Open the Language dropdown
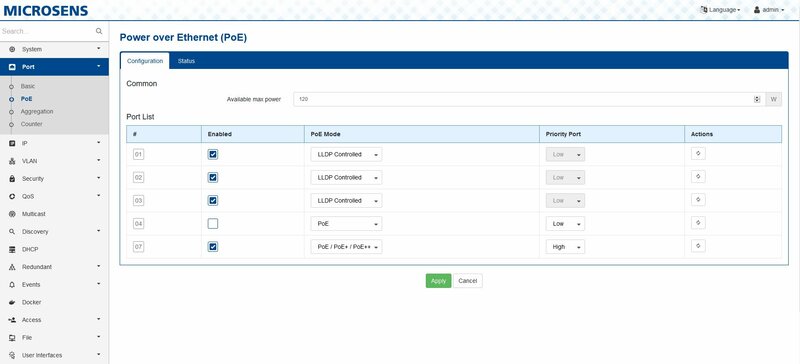The image size is (800, 364). [x=720, y=10]
